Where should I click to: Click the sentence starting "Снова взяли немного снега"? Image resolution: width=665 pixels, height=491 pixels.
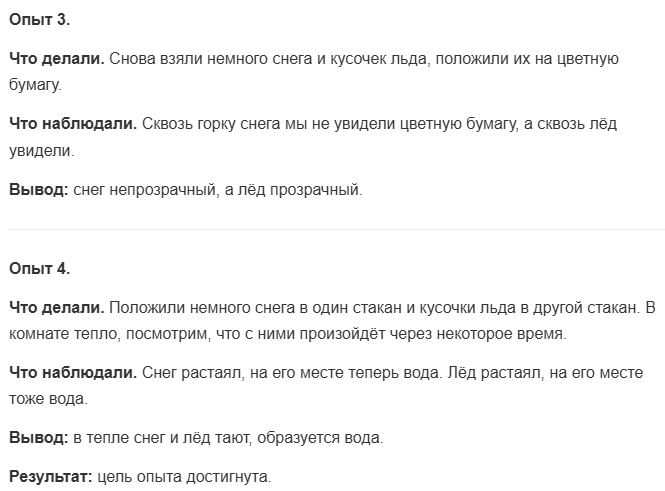(360, 59)
